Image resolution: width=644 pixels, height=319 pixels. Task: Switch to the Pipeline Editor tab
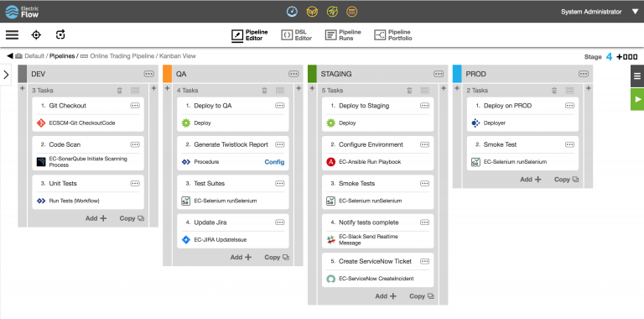(x=250, y=35)
